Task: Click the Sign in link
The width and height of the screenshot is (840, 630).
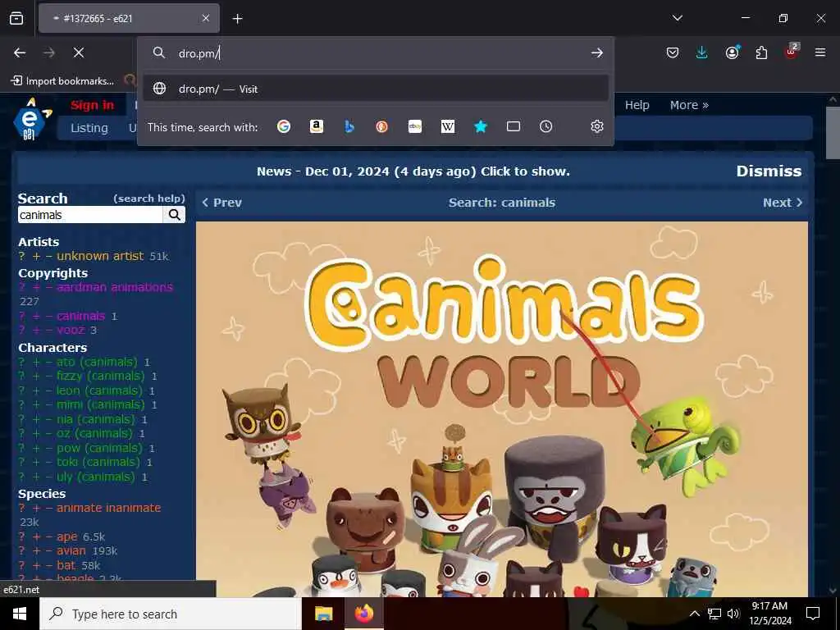Action: tap(92, 105)
